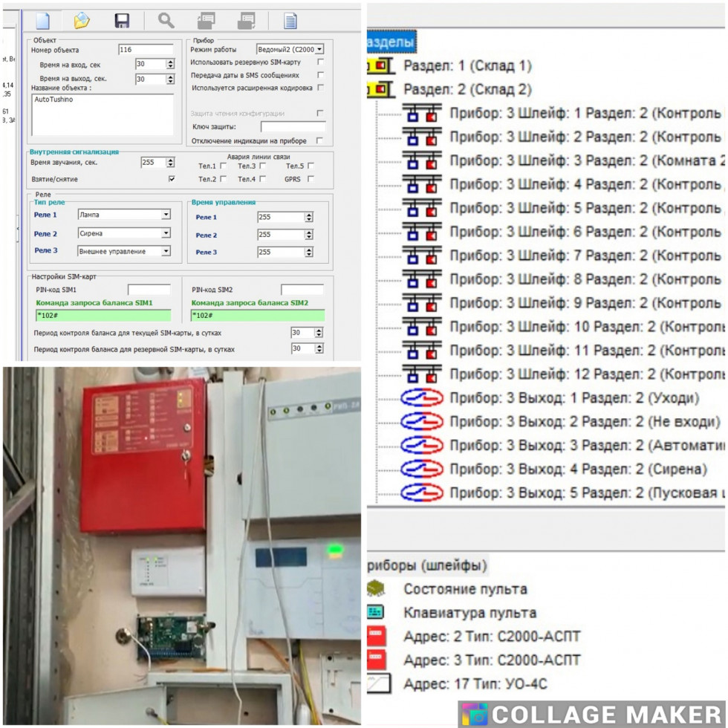
Task: Enable Использовать резервную SIM-карту checkbox
Action: point(320,62)
